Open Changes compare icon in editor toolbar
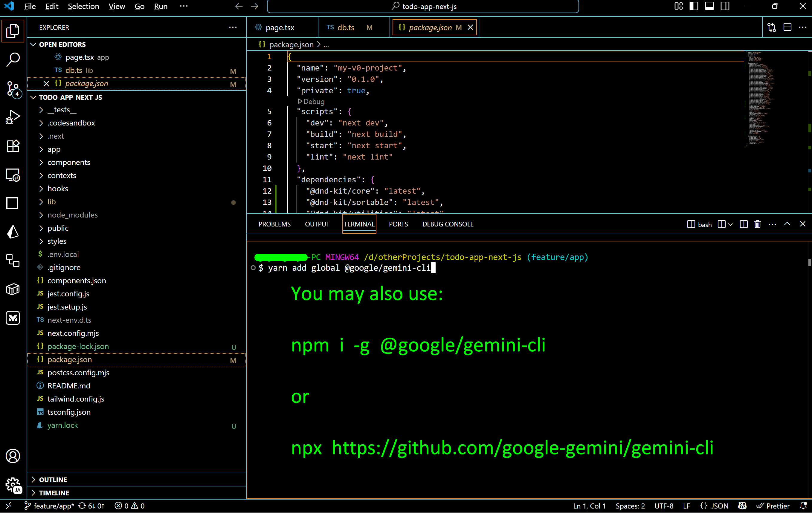 772,27
